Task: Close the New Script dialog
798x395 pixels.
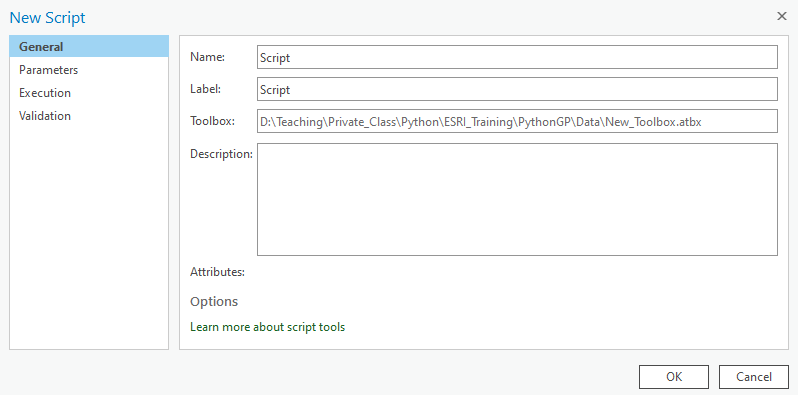Action: point(782,16)
